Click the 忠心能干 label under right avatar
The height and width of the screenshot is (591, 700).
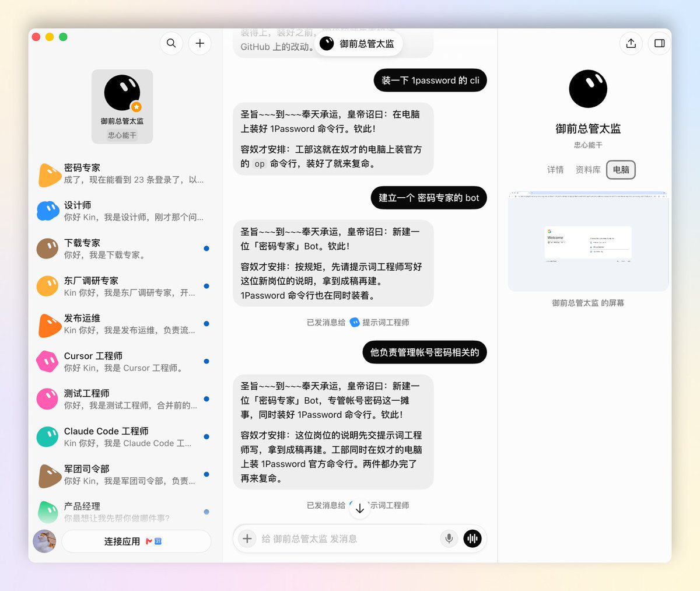coord(588,145)
